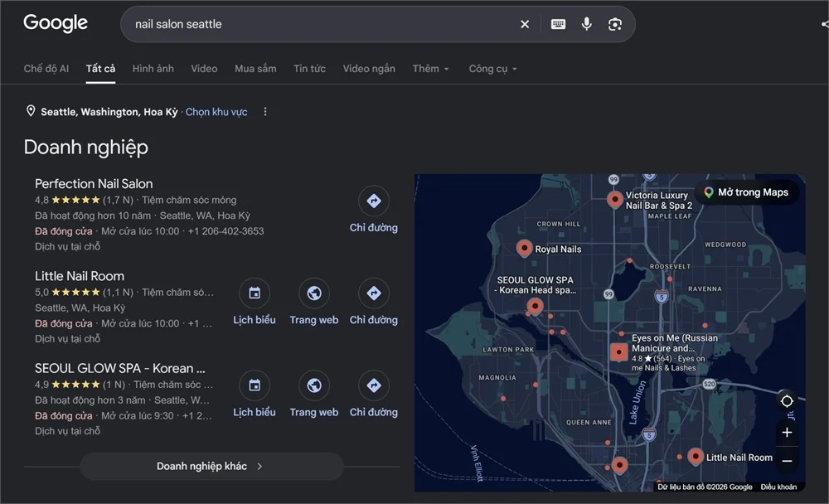Open the SEOUL GLOW SPA - Korean listing
This screenshot has width=829, height=504.
point(120,368)
